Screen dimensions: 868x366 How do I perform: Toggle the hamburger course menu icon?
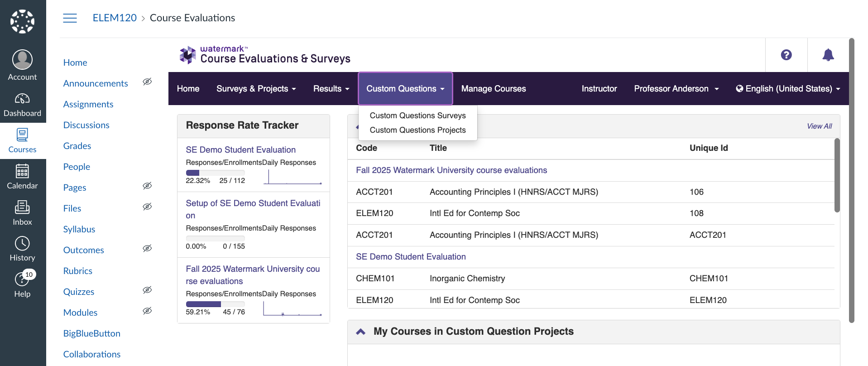tap(70, 18)
